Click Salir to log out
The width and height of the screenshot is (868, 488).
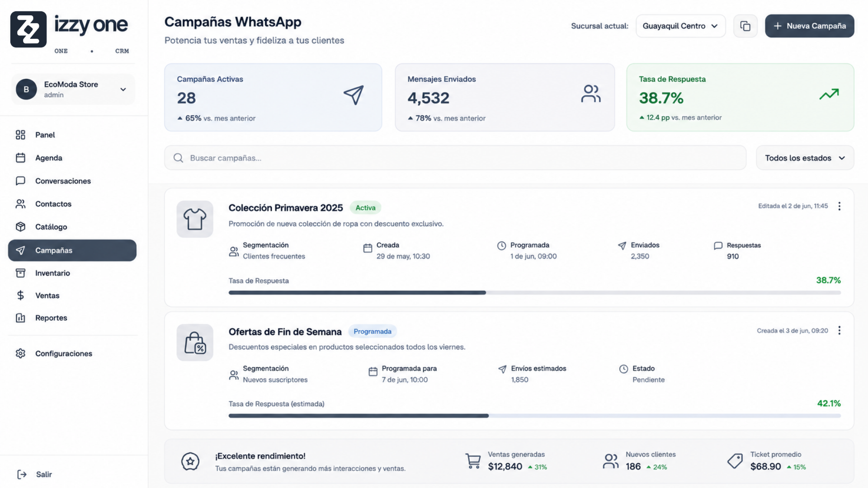[x=34, y=474]
